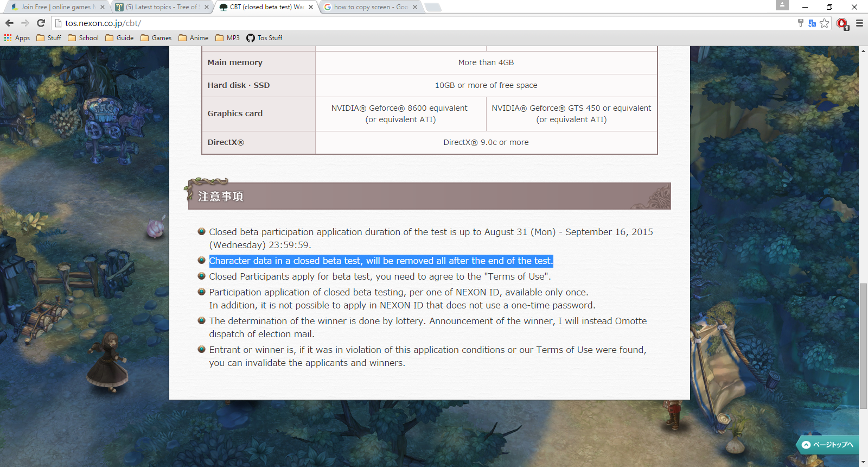Open the Tos Stuff GitHub bookmark
Image resolution: width=868 pixels, height=467 pixels.
tap(264, 38)
